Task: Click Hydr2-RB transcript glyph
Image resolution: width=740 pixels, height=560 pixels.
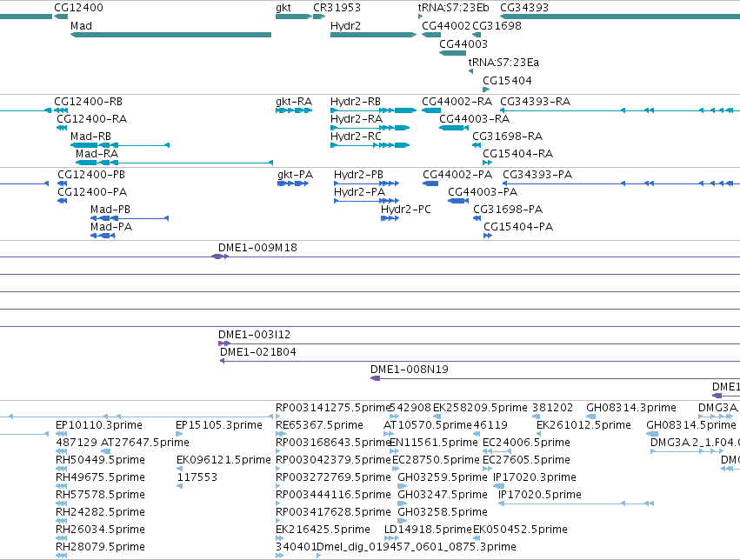Action: click(373, 110)
